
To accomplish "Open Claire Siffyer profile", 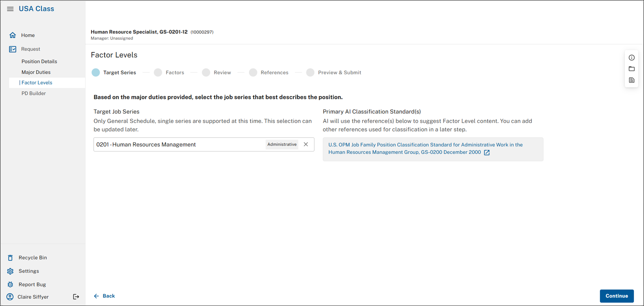I will coord(33,297).
